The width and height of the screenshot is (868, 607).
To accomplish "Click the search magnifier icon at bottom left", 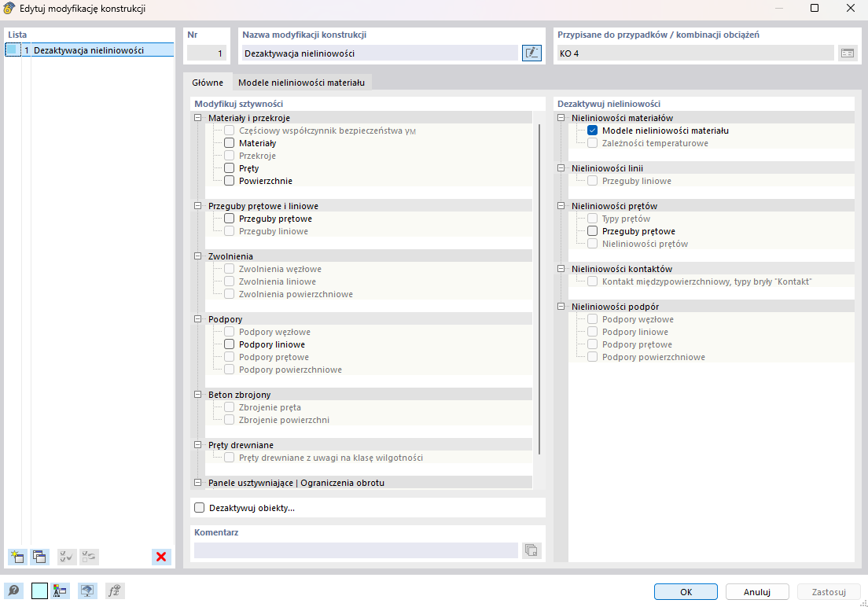I will coord(14,591).
